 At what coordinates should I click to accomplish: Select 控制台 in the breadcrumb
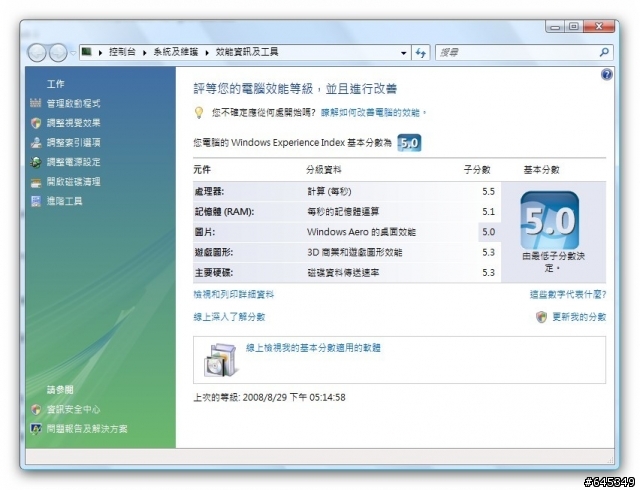(122, 52)
